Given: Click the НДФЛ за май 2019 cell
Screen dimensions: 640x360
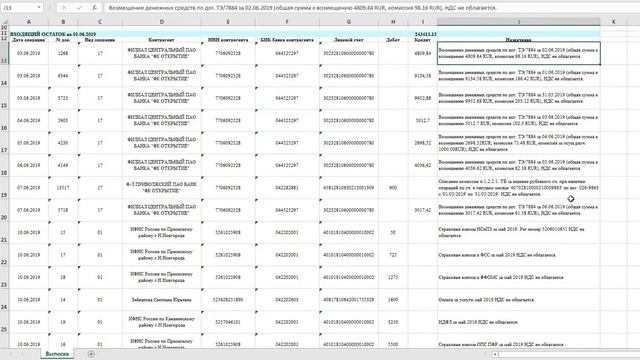Looking at the screenshot, I should 519,322.
